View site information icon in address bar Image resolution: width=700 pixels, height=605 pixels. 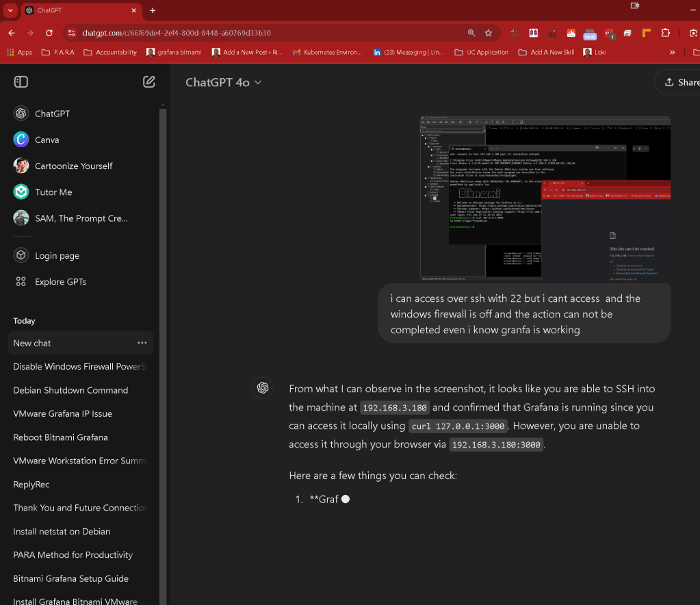pyautogui.click(x=71, y=33)
